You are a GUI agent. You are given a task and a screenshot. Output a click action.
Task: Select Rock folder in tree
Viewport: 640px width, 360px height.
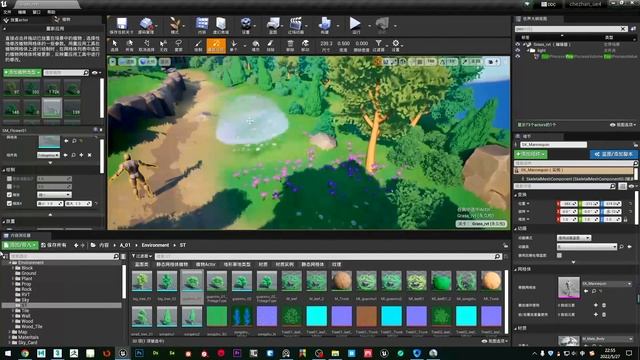coord(27,289)
